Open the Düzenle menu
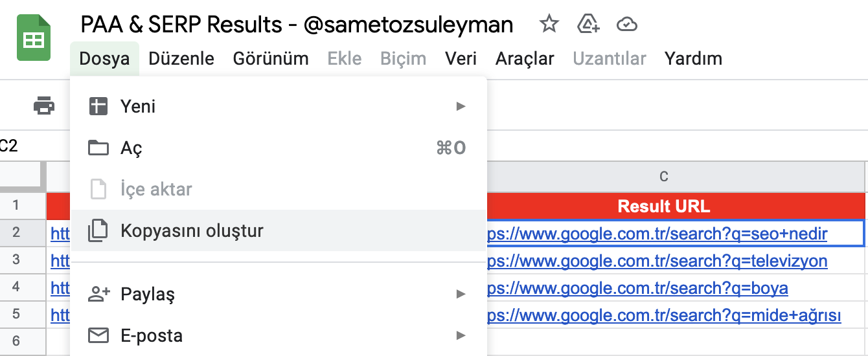The image size is (868, 356). (x=181, y=59)
